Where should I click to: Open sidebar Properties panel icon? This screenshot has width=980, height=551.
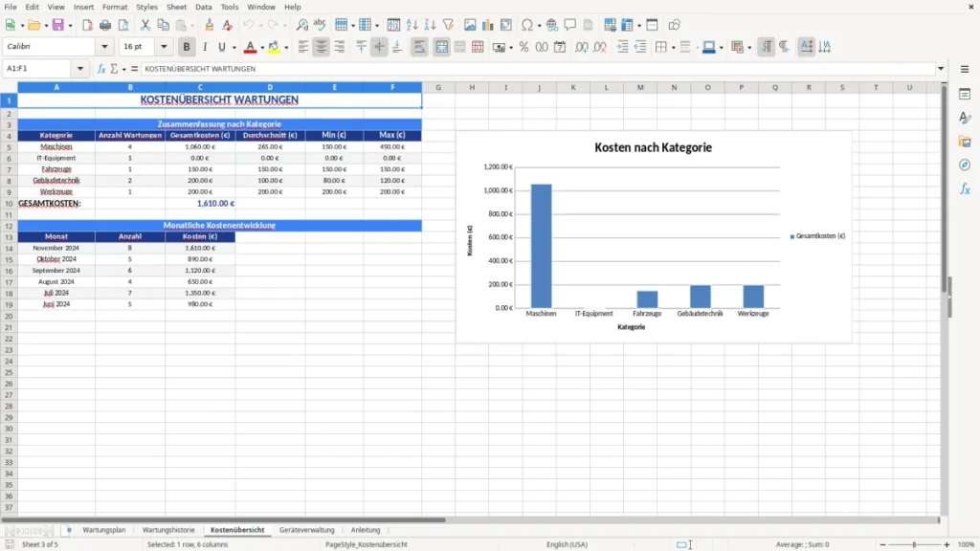click(965, 95)
